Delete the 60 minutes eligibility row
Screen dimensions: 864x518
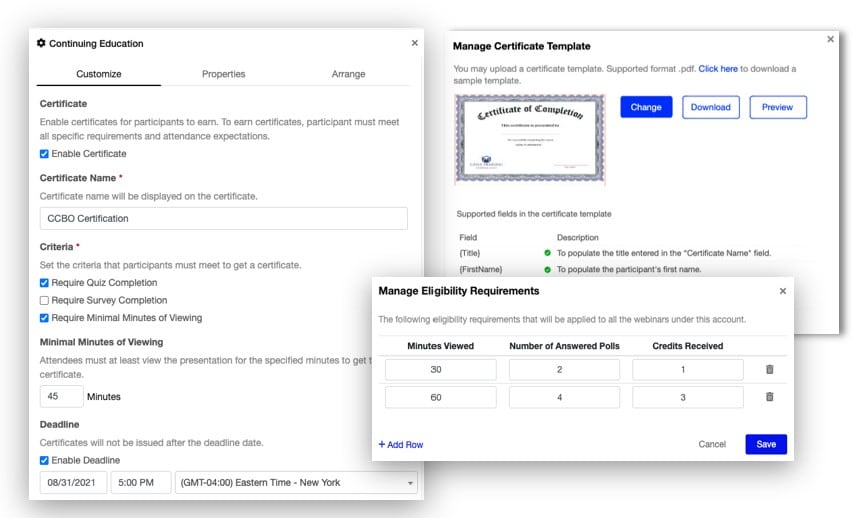pyautogui.click(x=770, y=397)
